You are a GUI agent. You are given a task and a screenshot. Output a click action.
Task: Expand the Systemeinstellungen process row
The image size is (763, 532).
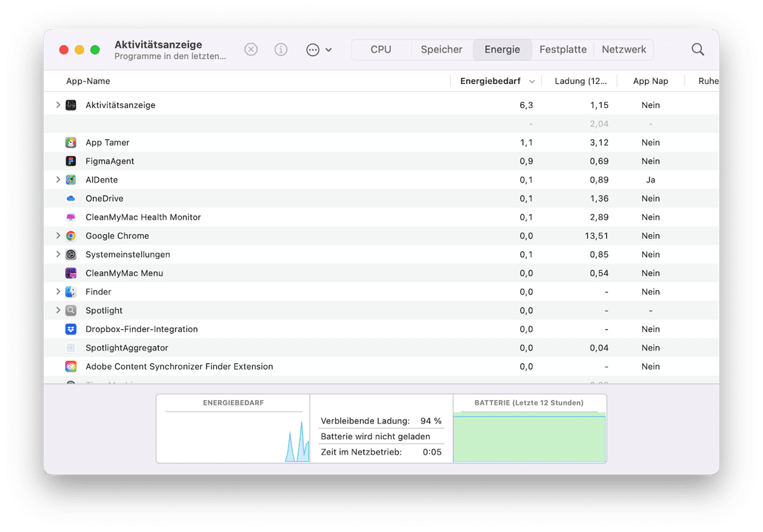58,254
